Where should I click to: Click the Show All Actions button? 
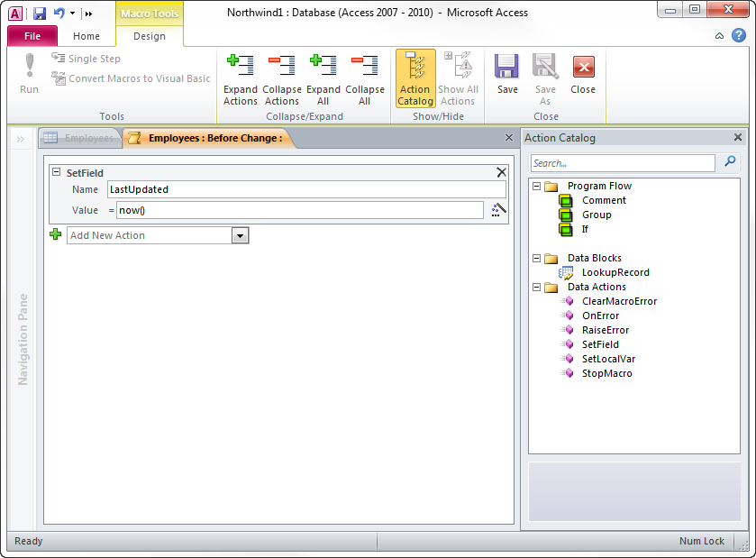coord(458,79)
